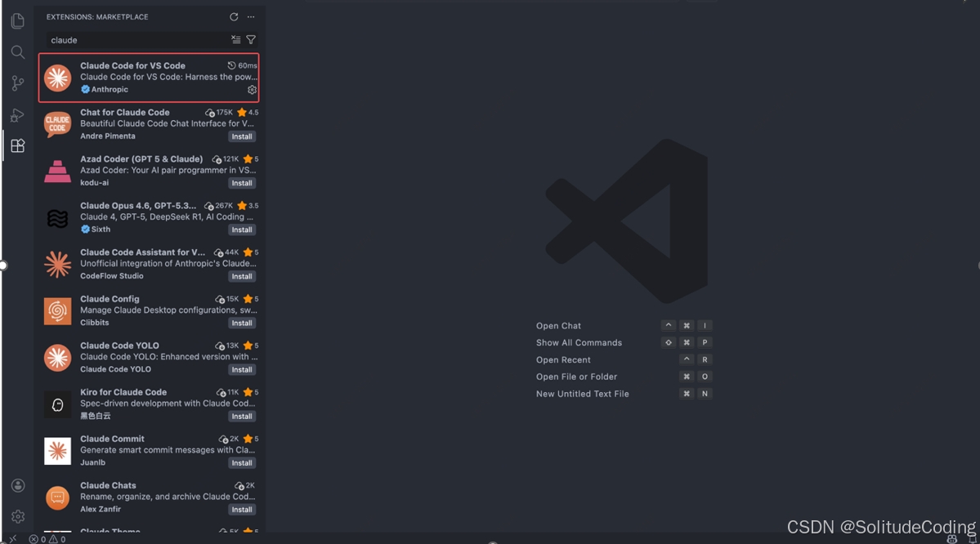Open the Claude Config title

[110, 299]
